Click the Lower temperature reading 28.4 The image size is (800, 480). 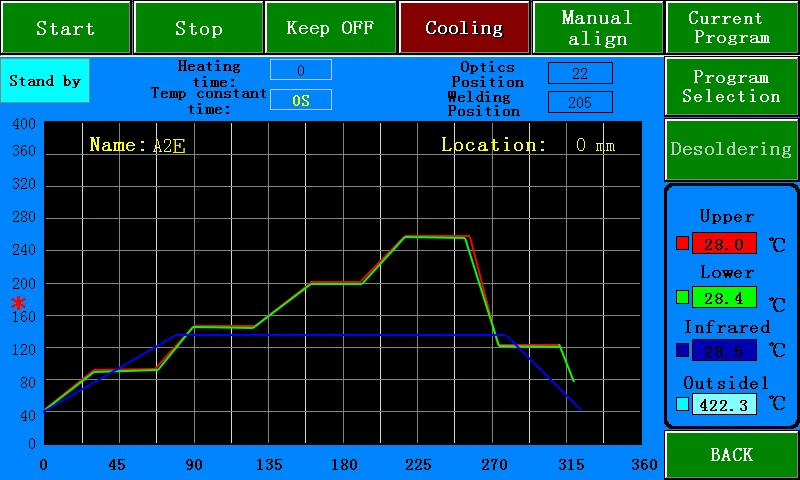(724, 297)
